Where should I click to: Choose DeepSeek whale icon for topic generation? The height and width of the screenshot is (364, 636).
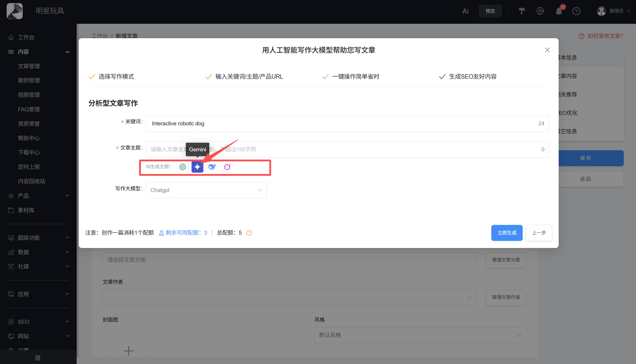[212, 167]
